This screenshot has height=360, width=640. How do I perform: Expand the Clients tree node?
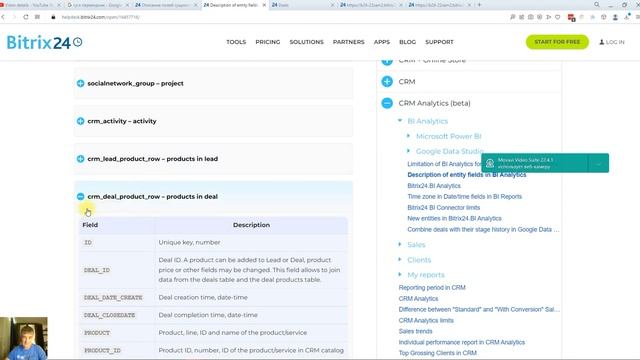pyautogui.click(x=400, y=260)
